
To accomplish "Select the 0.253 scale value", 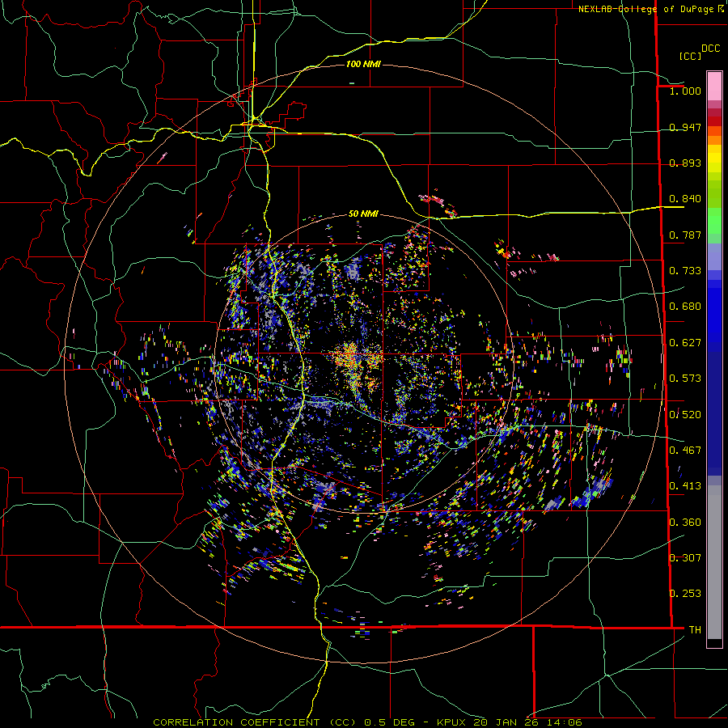I will pyautogui.click(x=685, y=594).
